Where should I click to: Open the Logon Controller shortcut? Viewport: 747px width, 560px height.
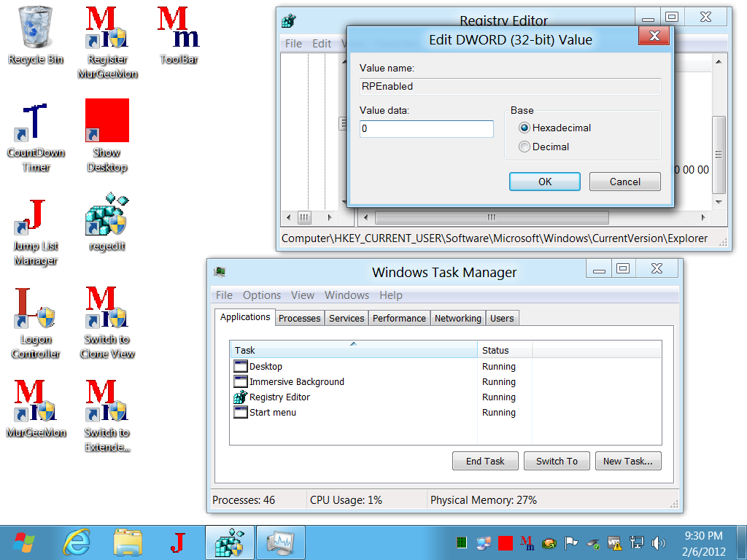(x=36, y=323)
